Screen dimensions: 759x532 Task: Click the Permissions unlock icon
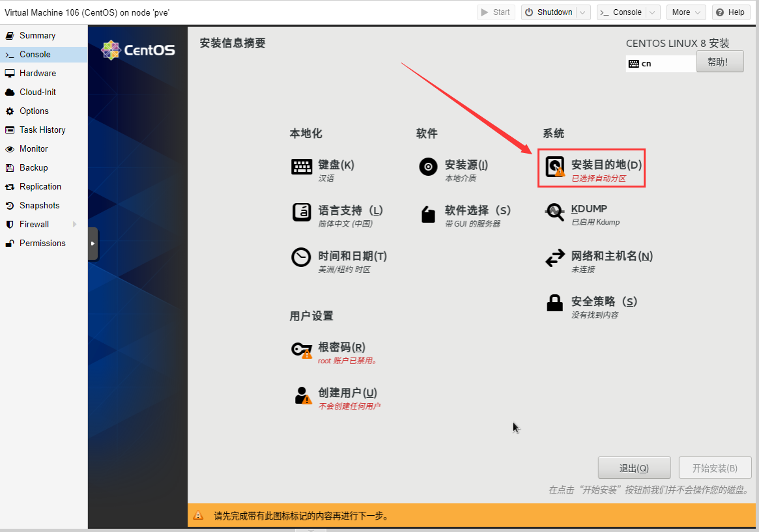point(10,244)
